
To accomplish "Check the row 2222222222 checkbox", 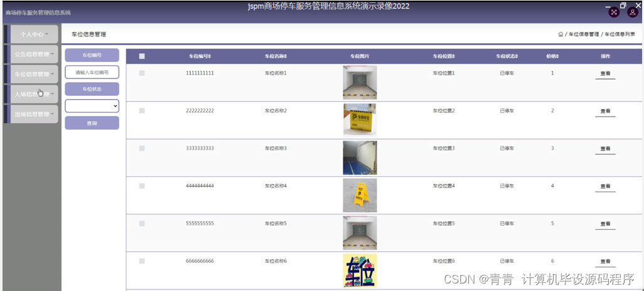I will [142, 111].
